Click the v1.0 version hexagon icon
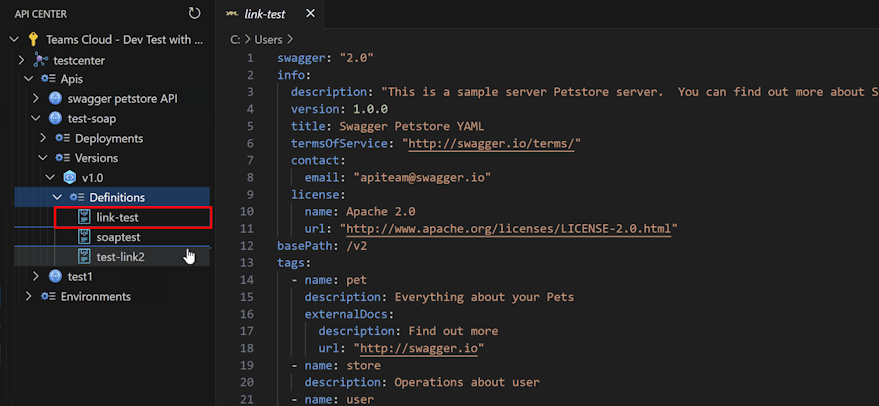879x406 pixels. [70, 178]
